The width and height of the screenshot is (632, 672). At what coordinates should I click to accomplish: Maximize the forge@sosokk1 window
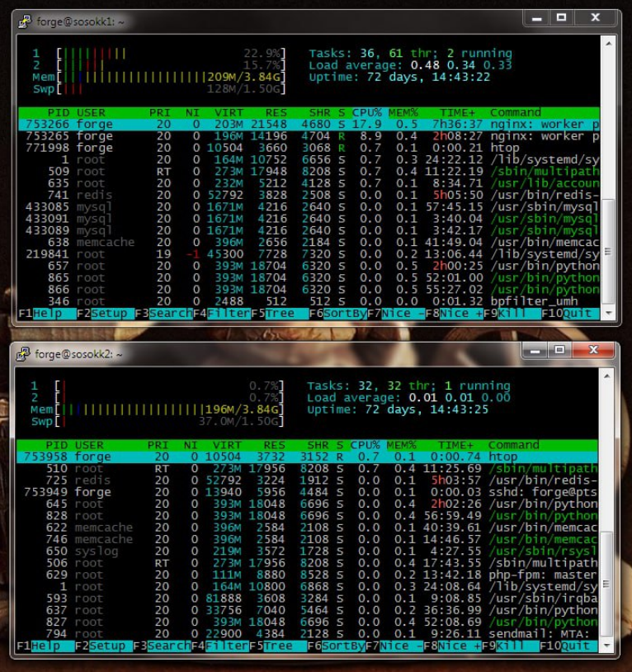point(561,17)
